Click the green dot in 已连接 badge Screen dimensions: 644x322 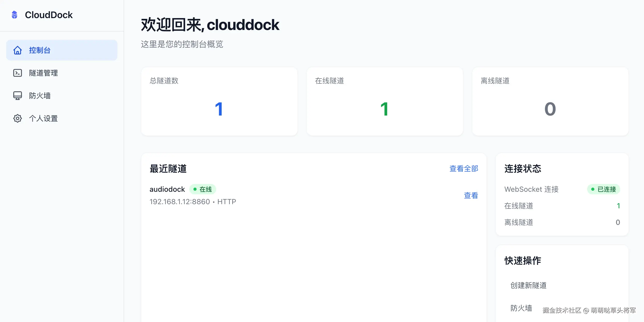tap(593, 189)
